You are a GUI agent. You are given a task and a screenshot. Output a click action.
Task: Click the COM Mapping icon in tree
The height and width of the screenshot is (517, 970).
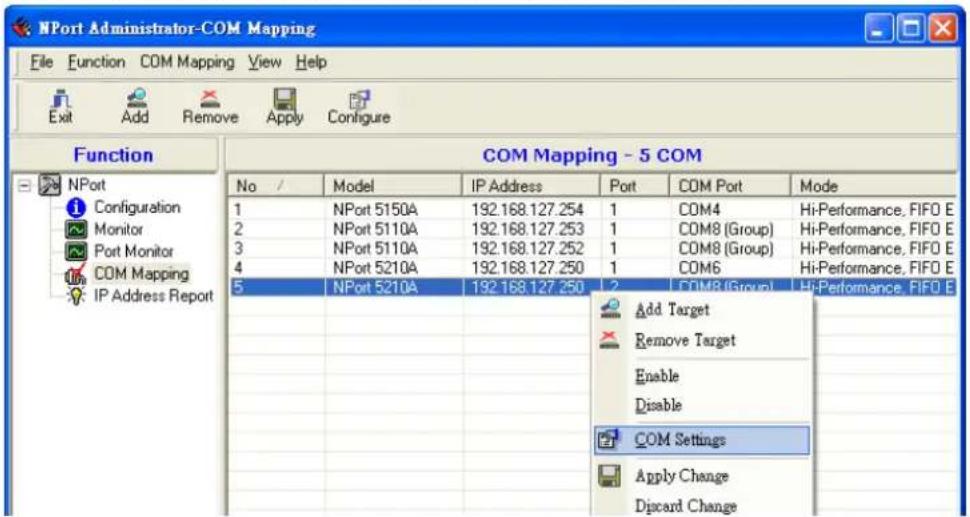tap(75, 274)
